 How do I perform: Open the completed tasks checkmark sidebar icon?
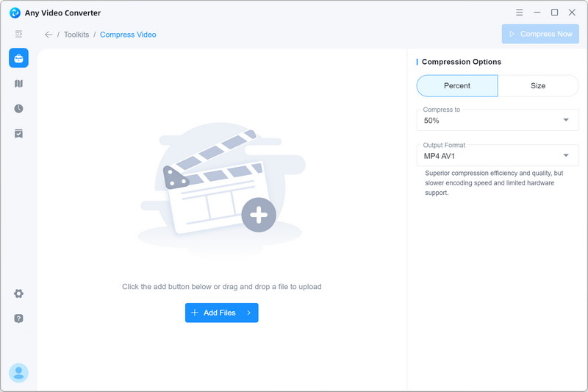click(x=19, y=134)
